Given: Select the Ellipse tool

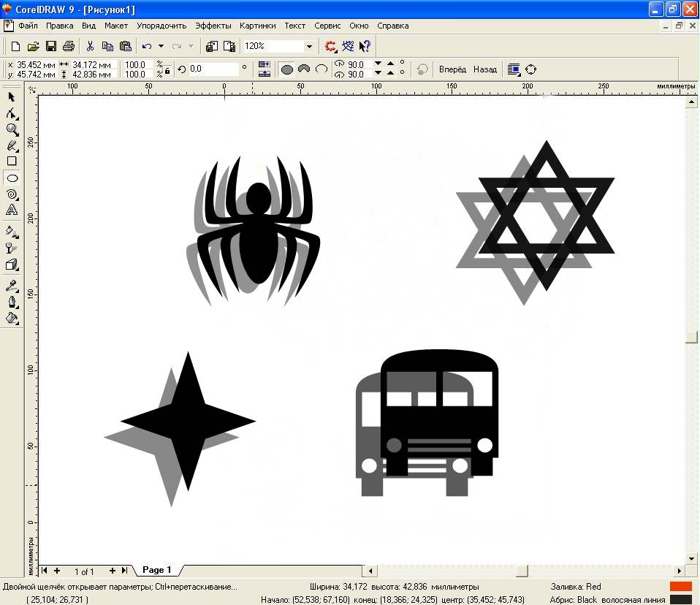Looking at the screenshot, I should coord(12,178).
